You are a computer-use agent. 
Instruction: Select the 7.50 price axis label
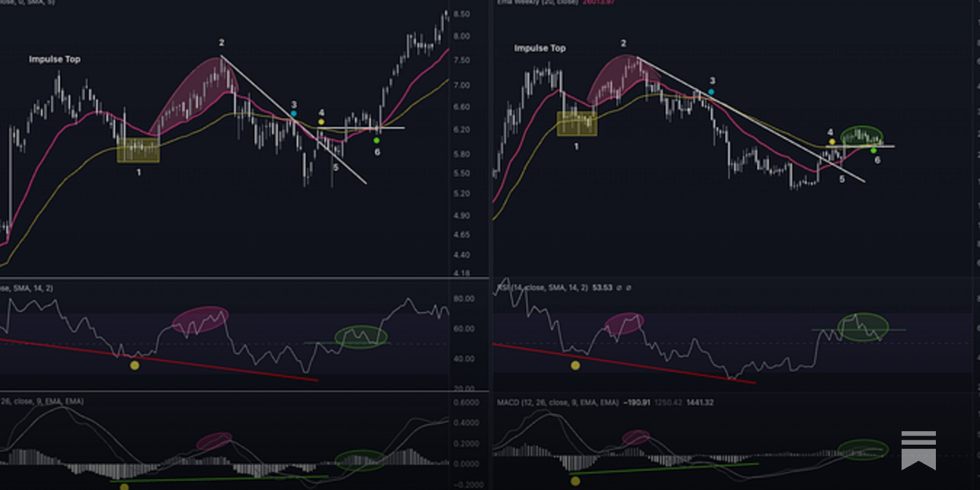462,61
